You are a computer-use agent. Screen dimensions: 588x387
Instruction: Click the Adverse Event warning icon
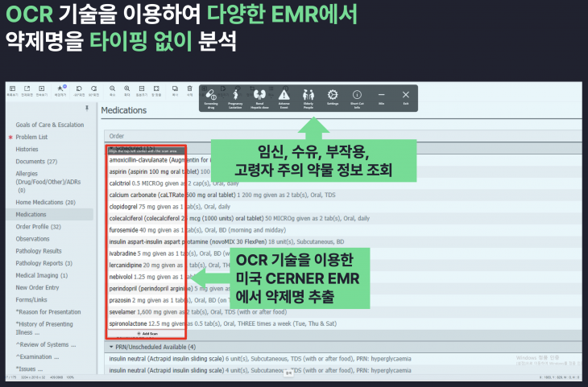coord(284,95)
